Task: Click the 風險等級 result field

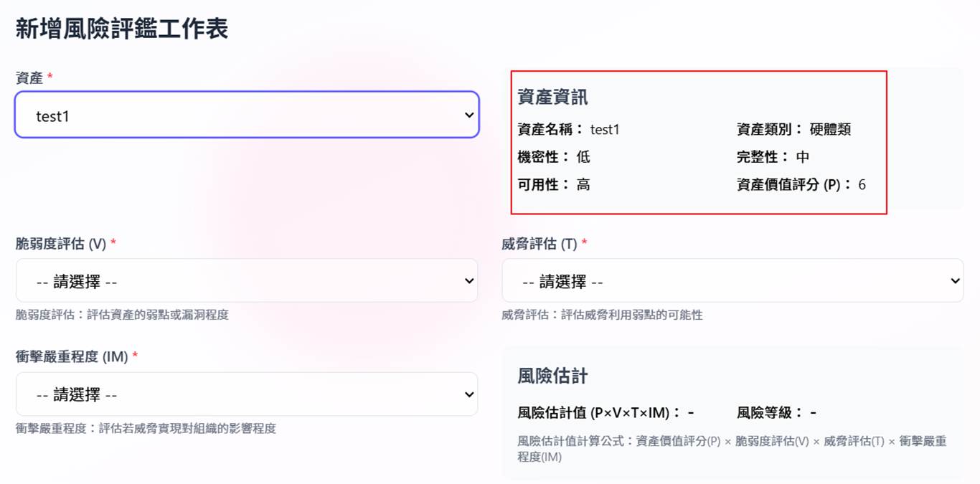Action: point(776,413)
